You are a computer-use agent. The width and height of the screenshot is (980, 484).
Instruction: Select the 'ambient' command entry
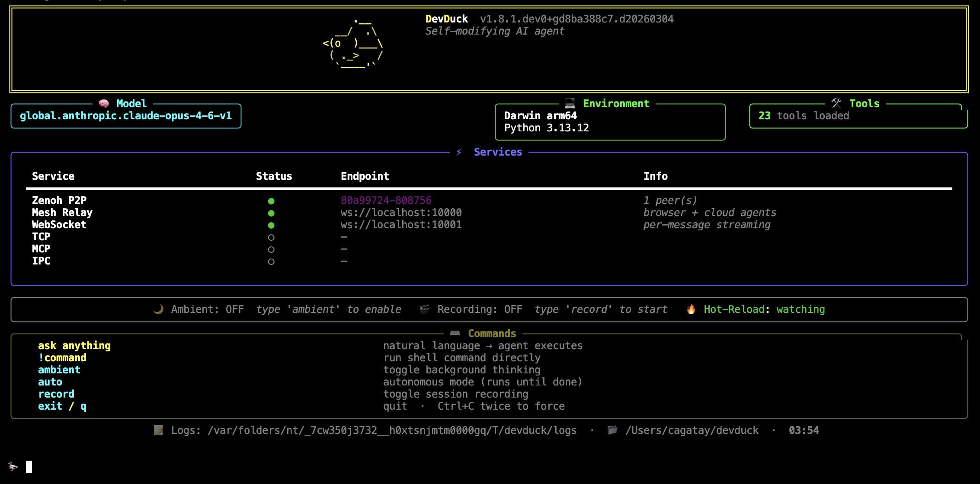pyautogui.click(x=59, y=369)
